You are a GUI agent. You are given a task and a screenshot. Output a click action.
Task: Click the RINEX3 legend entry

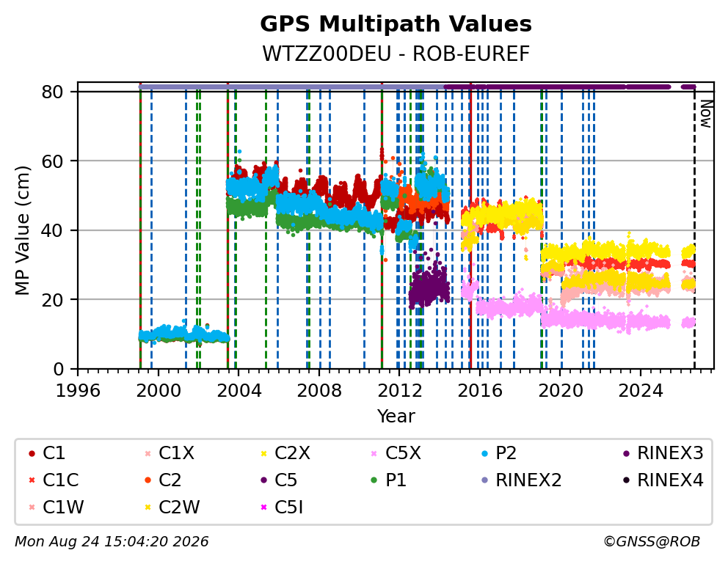coord(663,453)
